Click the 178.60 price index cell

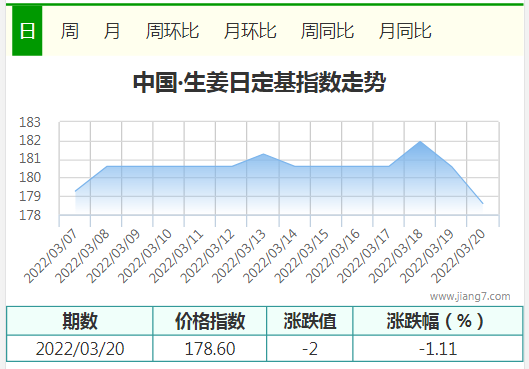pyautogui.click(x=210, y=348)
